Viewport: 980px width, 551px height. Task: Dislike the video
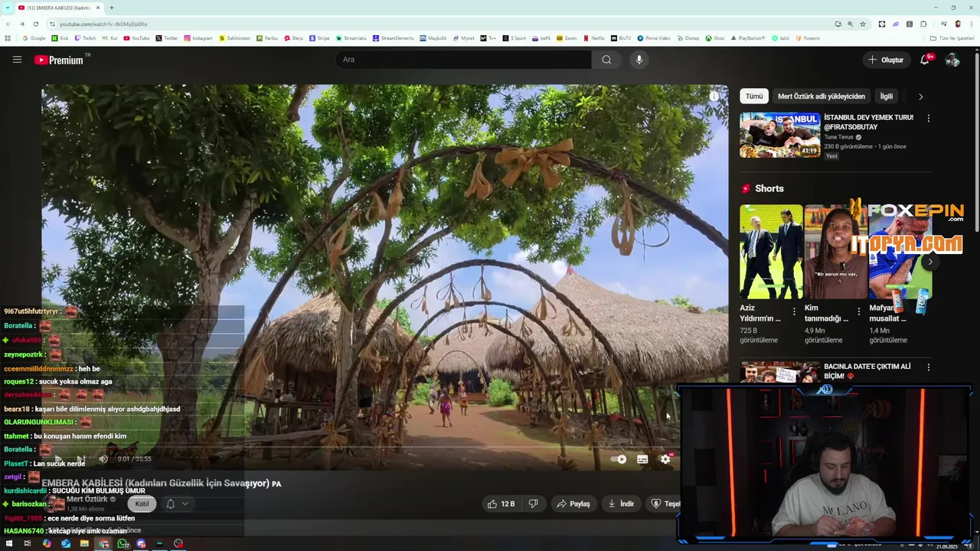coord(534,504)
